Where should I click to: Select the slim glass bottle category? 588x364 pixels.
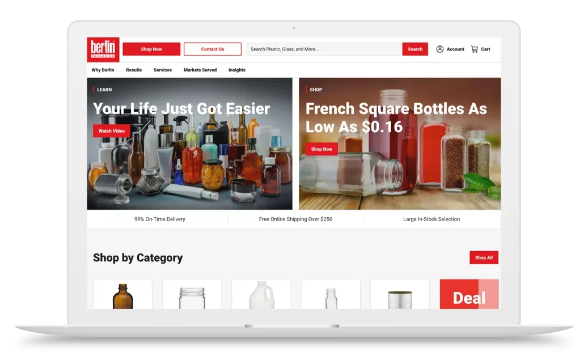pos(331,295)
